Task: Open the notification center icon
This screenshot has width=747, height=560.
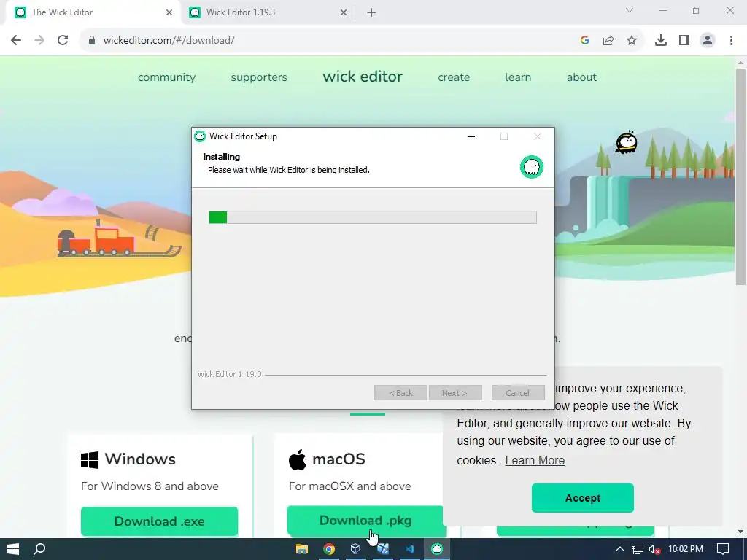Action: pos(723,549)
